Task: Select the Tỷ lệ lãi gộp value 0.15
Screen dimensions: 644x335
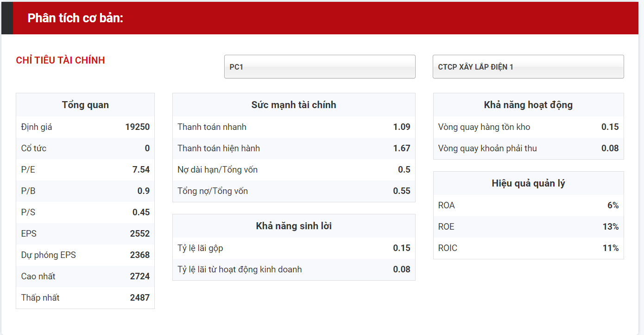Action: pos(402,248)
